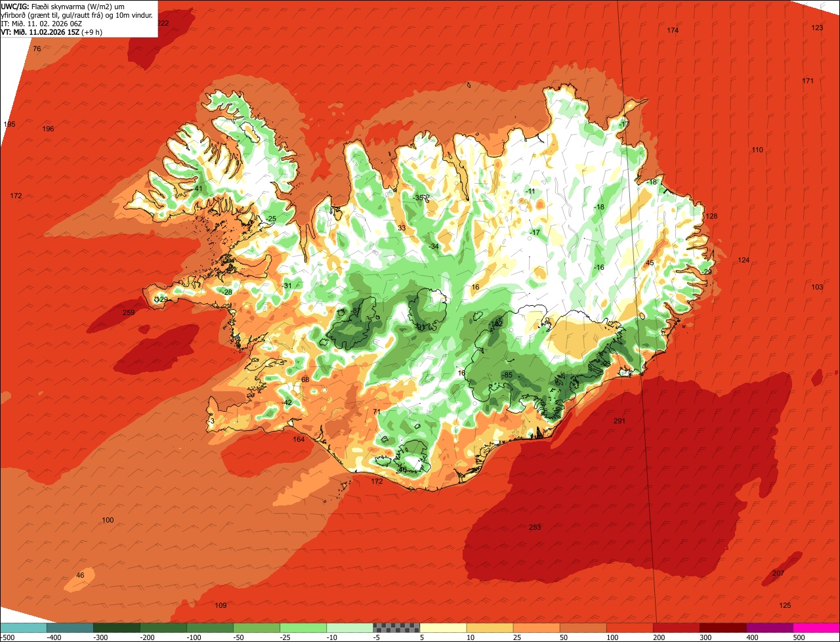Select the red swatch between 200 and 300

(677, 628)
